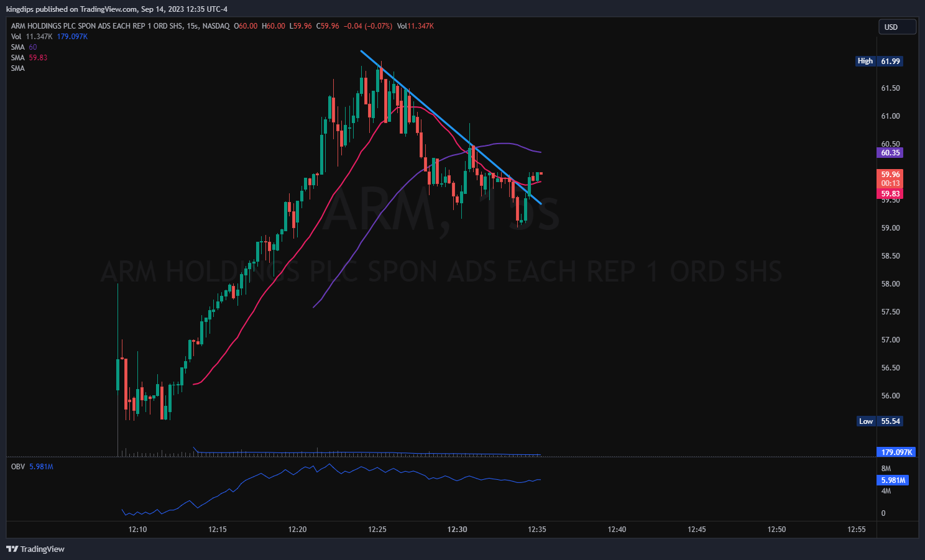Click the kingdips published header text

tap(117, 9)
